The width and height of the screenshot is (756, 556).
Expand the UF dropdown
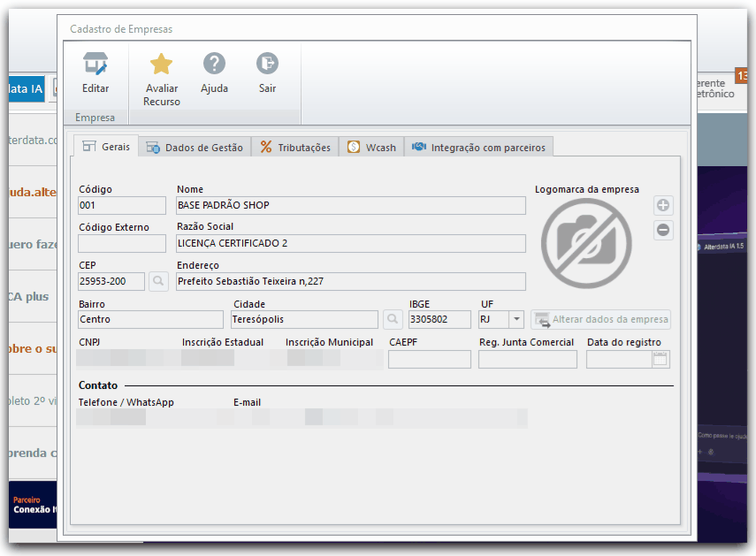(x=516, y=319)
